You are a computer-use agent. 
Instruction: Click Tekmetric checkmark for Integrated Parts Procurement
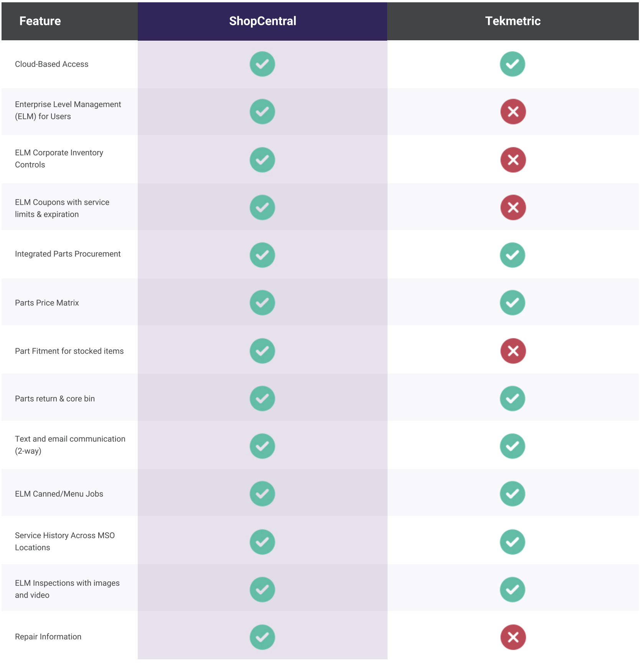(513, 255)
